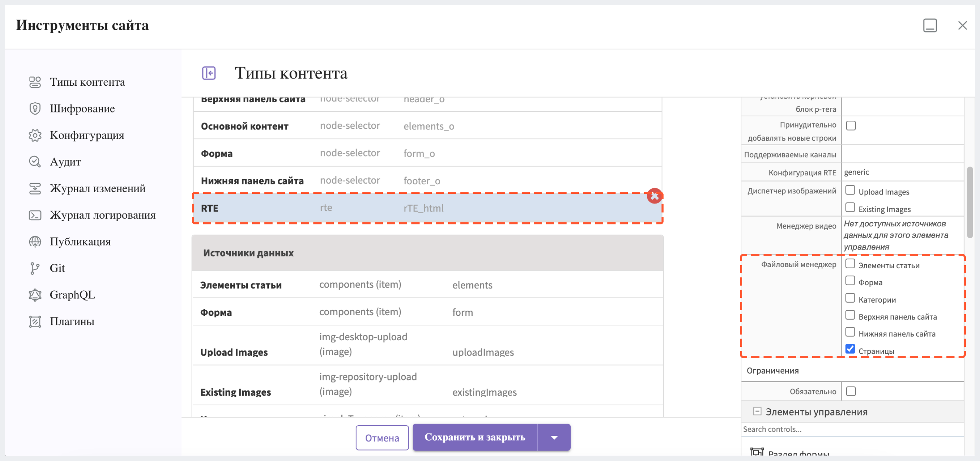The height and width of the screenshot is (461, 980).
Task: Click the GraphQL icon
Action: [35, 295]
